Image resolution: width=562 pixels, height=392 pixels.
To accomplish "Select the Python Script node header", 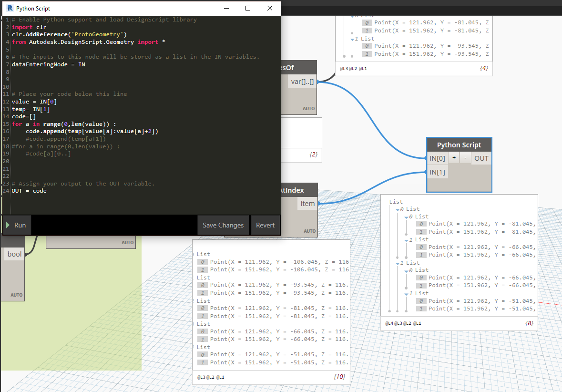I will pos(459,145).
